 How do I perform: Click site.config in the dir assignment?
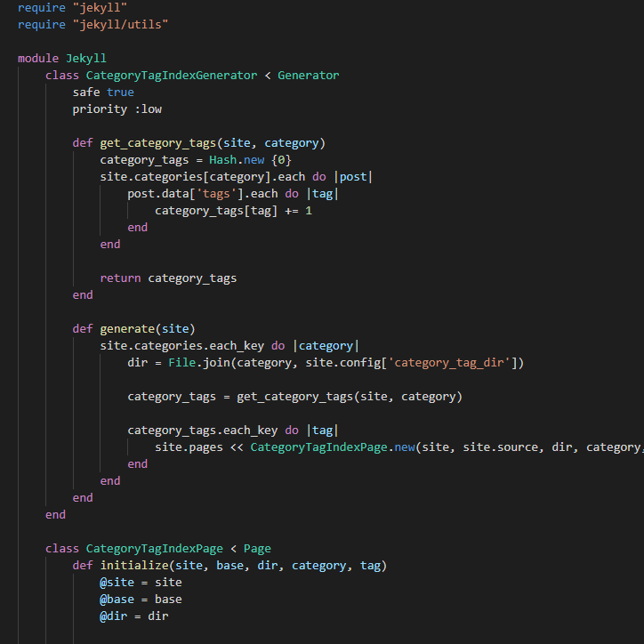point(343,363)
